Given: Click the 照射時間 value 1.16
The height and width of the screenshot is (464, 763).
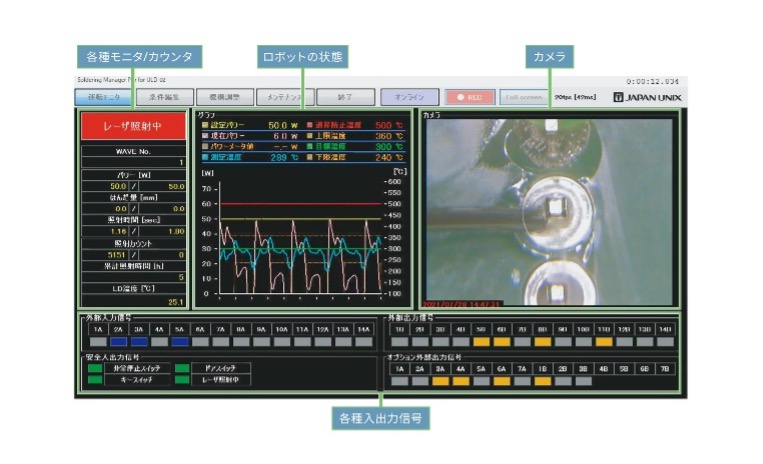Looking at the screenshot, I should pyautogui.click(x=118, y=232).
